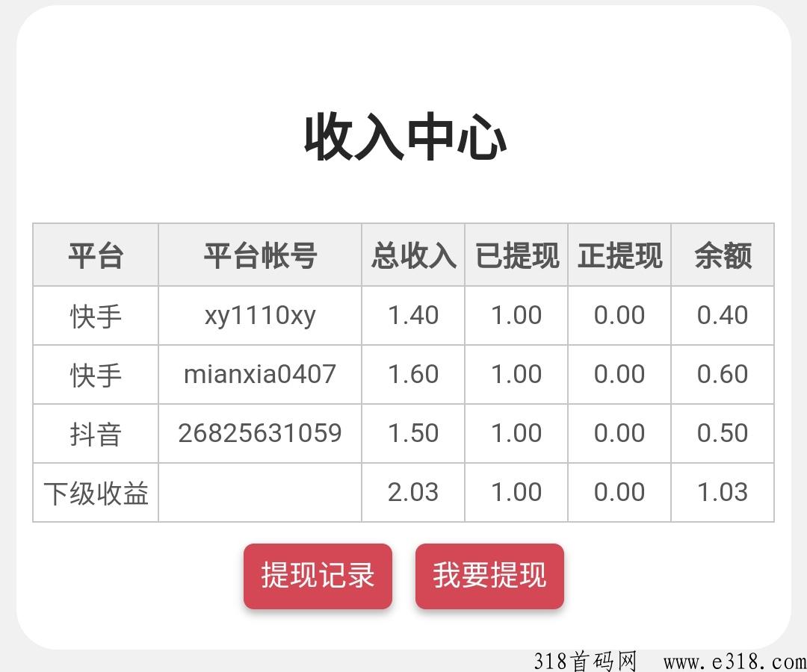Click the total income 2.03 cell
This screenshot has width=807, height=672.
click(x=412, y=492)
